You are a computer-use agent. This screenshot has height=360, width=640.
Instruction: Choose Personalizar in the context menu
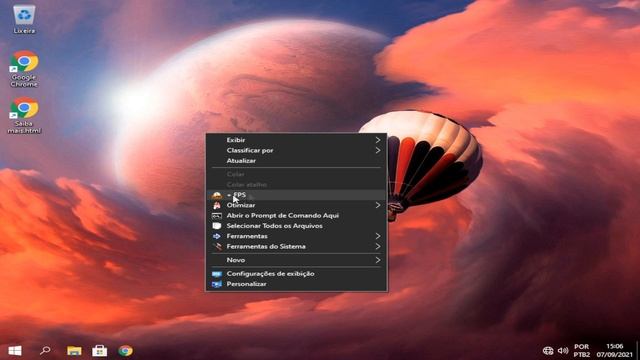pos(296,284)
